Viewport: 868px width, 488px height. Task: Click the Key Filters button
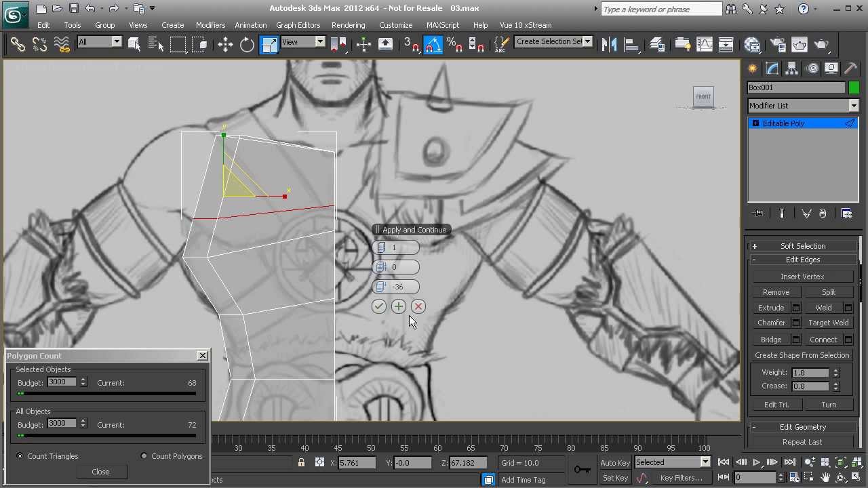pyautogui.click(x=682, y=478)
